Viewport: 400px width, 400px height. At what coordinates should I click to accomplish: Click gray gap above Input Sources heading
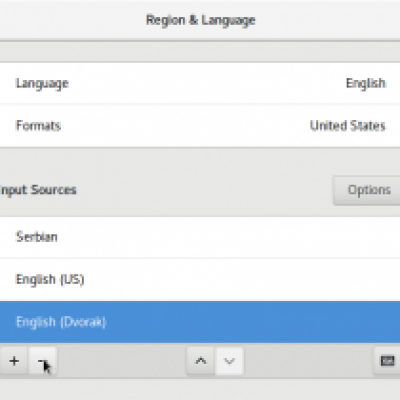[x=200, y=161]
